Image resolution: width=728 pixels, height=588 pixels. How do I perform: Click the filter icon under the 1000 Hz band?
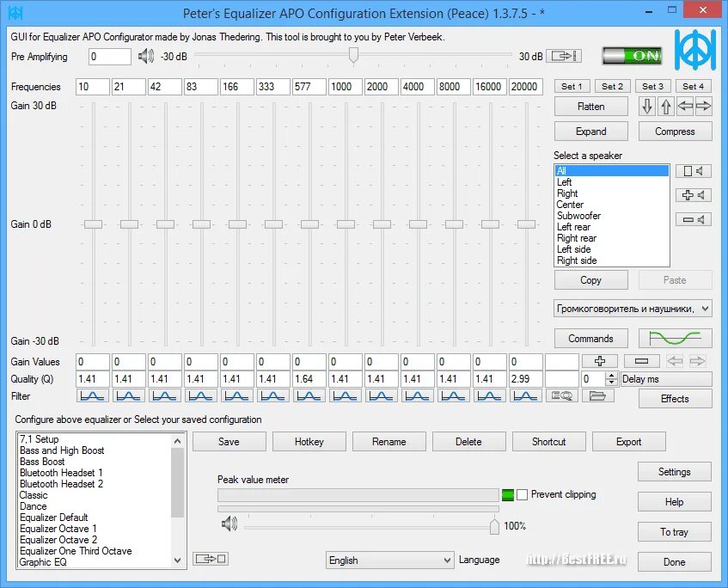(x=345, y=395)
